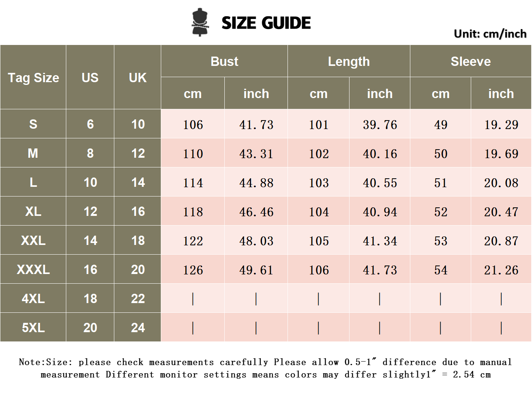Click sleeve inch value 21.26
532x393 pixels.
click(x=501, y=270)
